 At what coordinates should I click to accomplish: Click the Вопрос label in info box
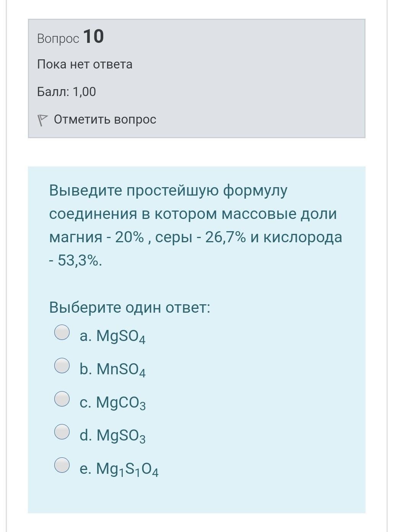click(58, 39)
